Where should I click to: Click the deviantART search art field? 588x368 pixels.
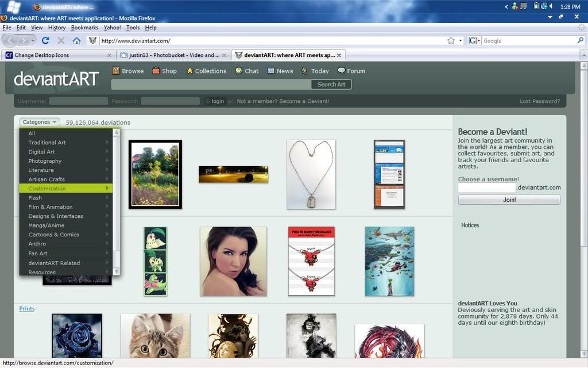pos(211,84)
